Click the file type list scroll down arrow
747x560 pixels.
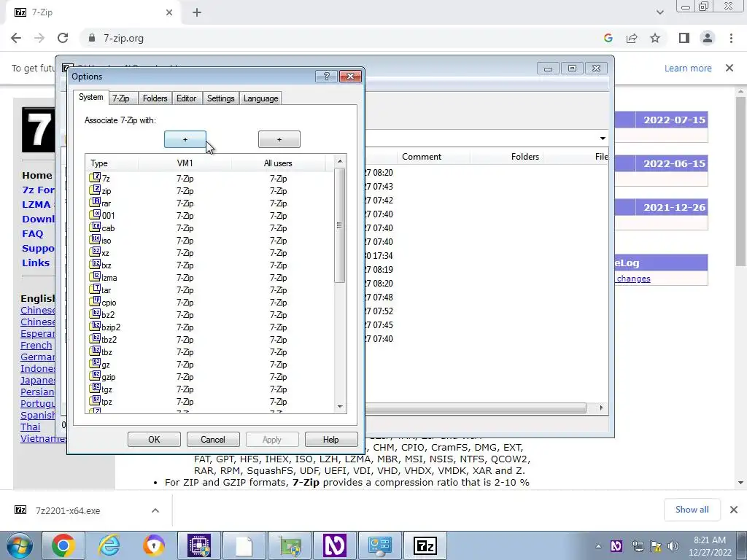tap(340, 407)
